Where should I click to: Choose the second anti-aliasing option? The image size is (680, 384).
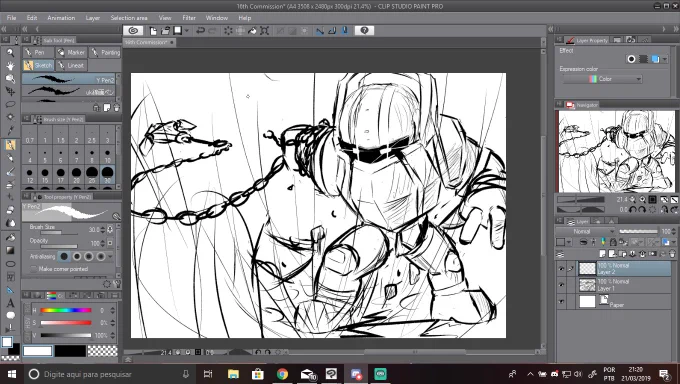pyautogui.click(x=76, y=256)
